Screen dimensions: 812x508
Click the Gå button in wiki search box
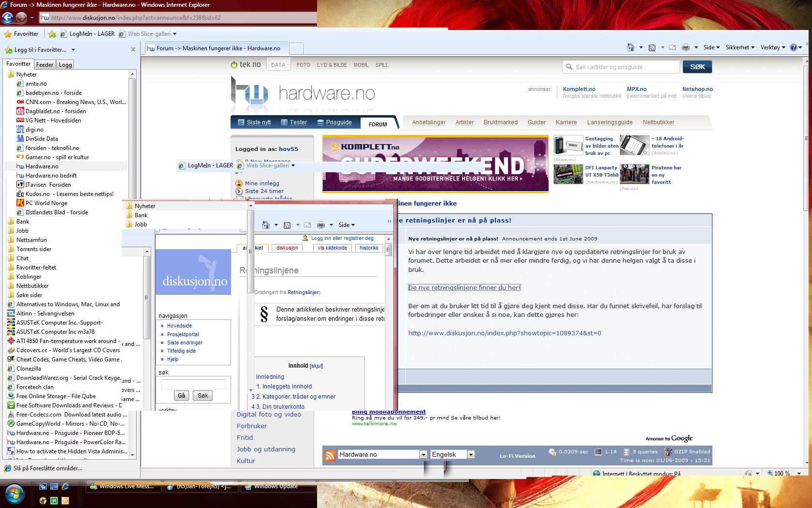(181, 396)
